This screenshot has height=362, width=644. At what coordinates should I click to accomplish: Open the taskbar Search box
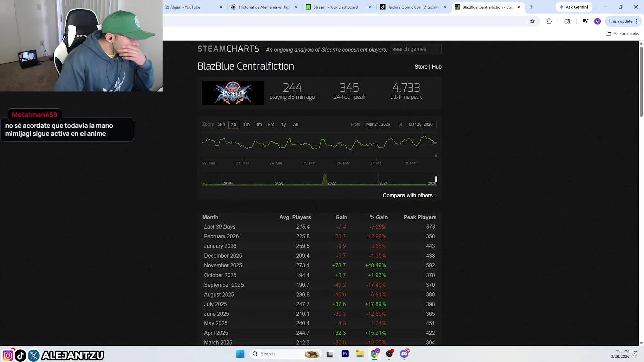(285, 354)
